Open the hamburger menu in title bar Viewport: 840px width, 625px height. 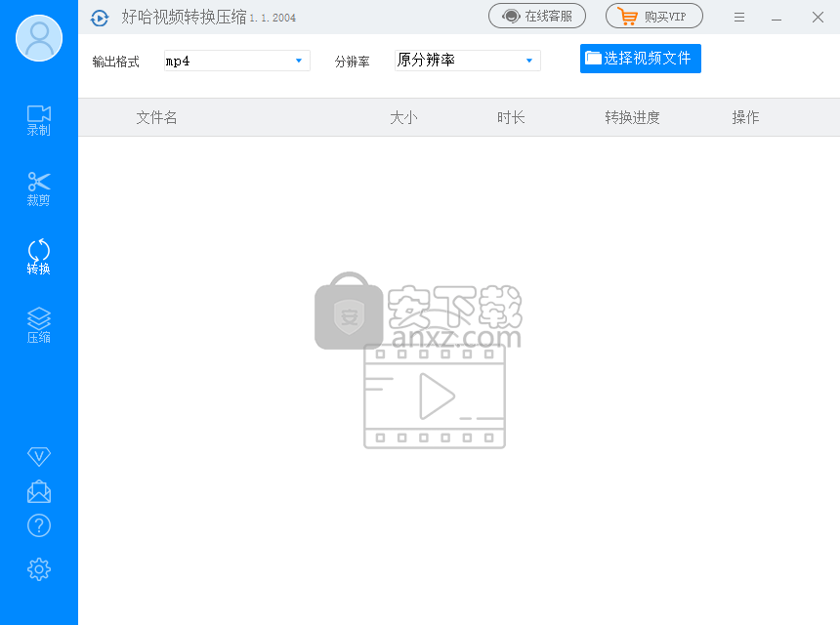pos(739,18)
